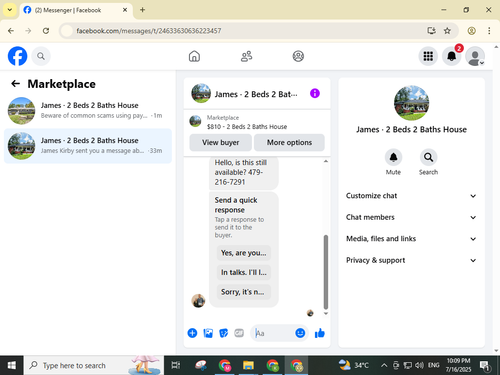
Task: Choose a sticker from composer bar
Action: coord(223,333)
